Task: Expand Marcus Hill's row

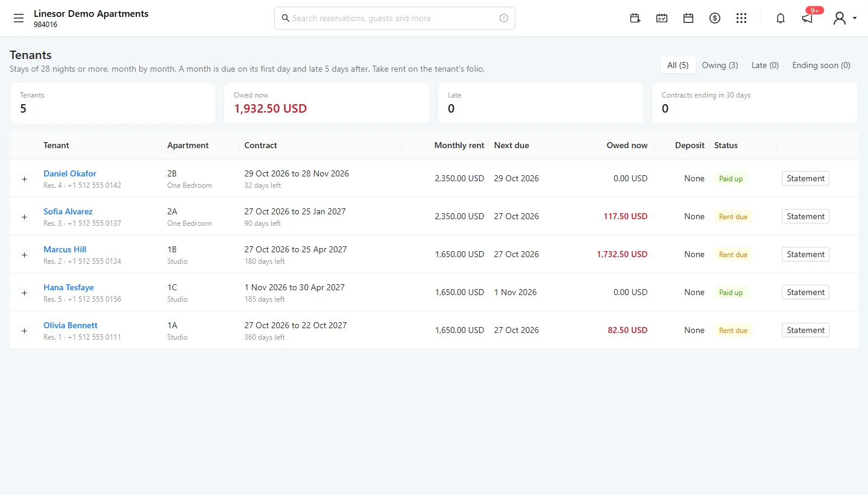Action: coord(25,255)
